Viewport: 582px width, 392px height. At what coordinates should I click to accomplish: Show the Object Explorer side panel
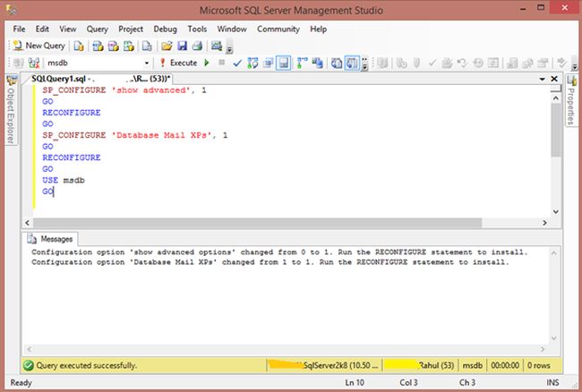[11, 110]
